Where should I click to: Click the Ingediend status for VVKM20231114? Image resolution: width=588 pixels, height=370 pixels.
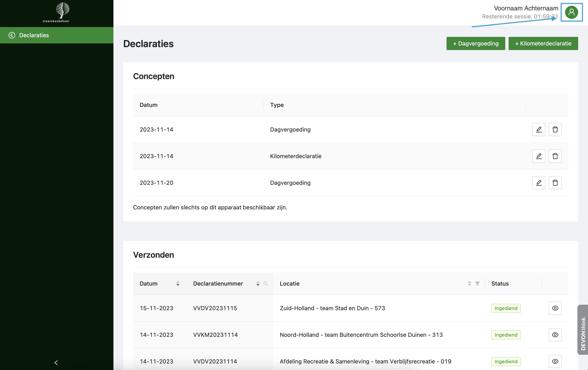(x=506, y=335)
